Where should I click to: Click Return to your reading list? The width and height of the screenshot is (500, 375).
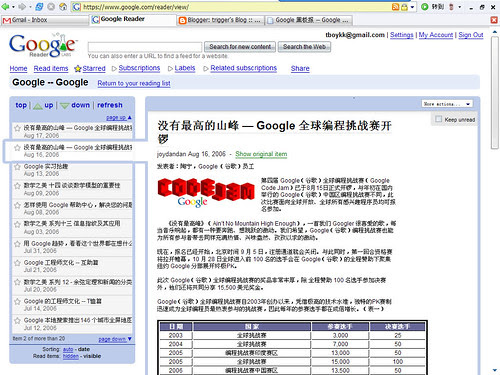click(134, 83)
